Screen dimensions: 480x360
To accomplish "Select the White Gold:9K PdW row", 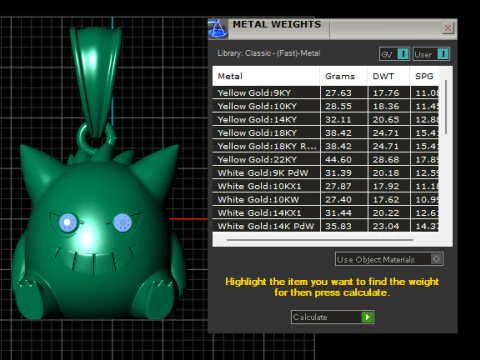I will coord(326,173).
